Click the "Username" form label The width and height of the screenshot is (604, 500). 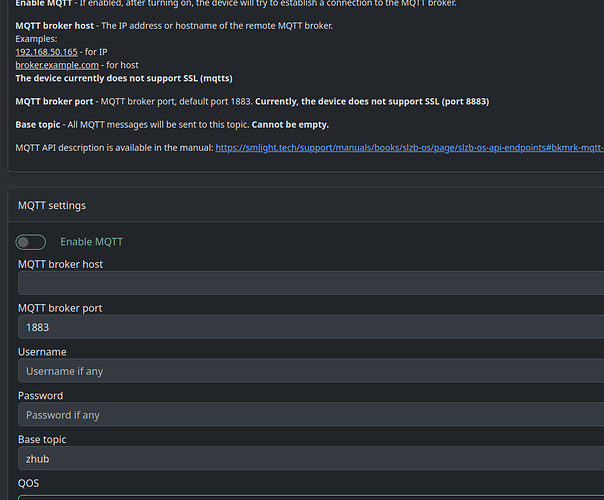pos(42,352)
